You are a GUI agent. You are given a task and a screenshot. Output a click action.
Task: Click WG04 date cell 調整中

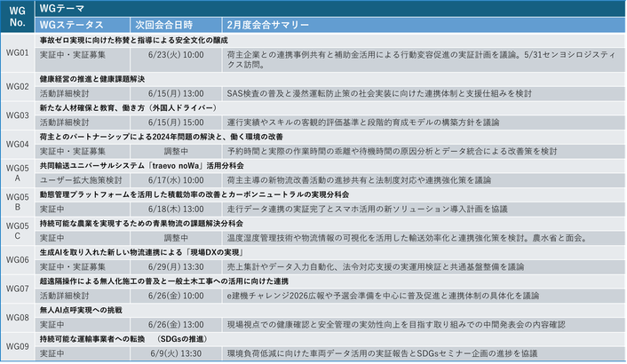pyautogui.click(x=176, y=152)
